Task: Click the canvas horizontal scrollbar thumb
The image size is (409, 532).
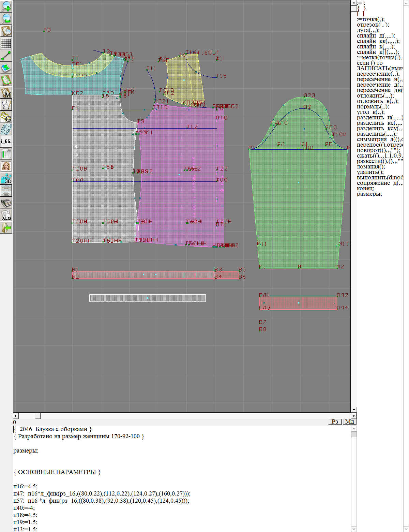Action: tap(38, 416)
